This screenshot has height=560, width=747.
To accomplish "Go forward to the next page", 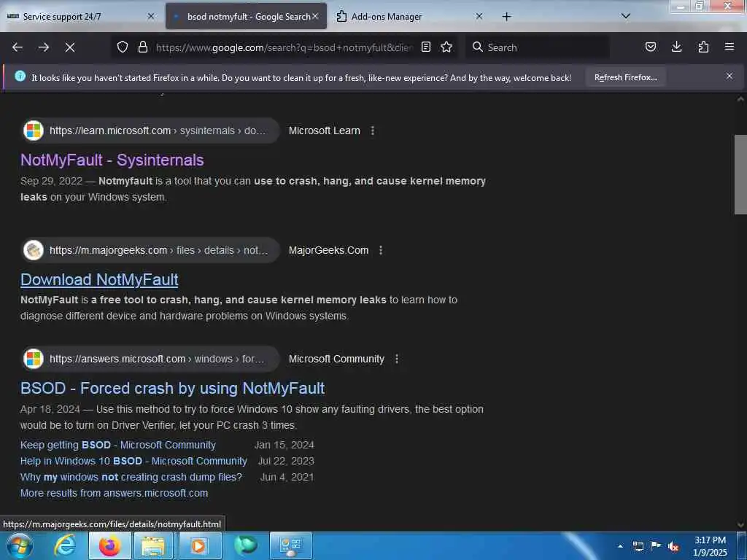I will tap(44, 47).
